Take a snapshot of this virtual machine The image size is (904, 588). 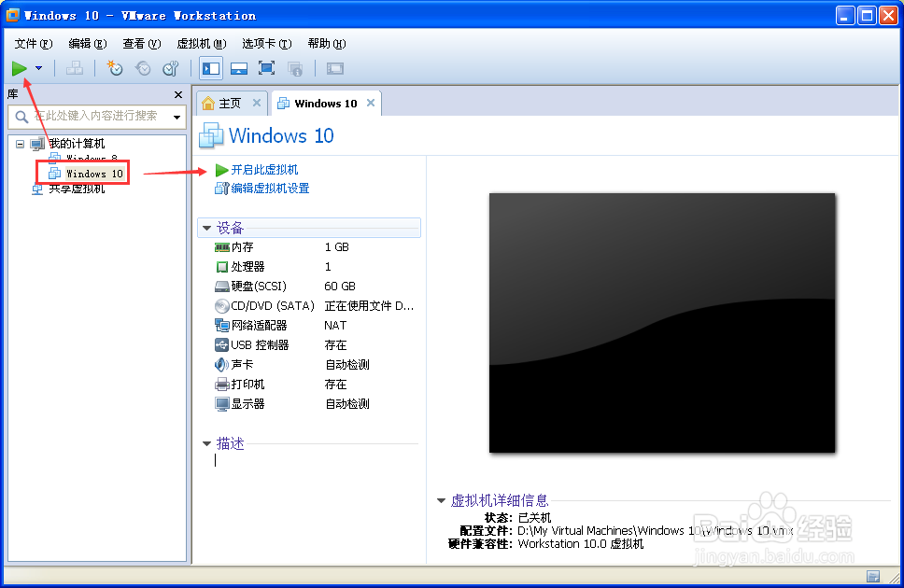pyautogui.click(x=115, y=69)
